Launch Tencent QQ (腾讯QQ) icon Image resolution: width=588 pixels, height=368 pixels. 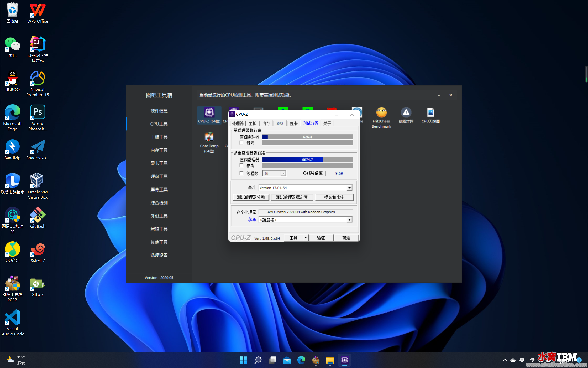coord(12,81)
